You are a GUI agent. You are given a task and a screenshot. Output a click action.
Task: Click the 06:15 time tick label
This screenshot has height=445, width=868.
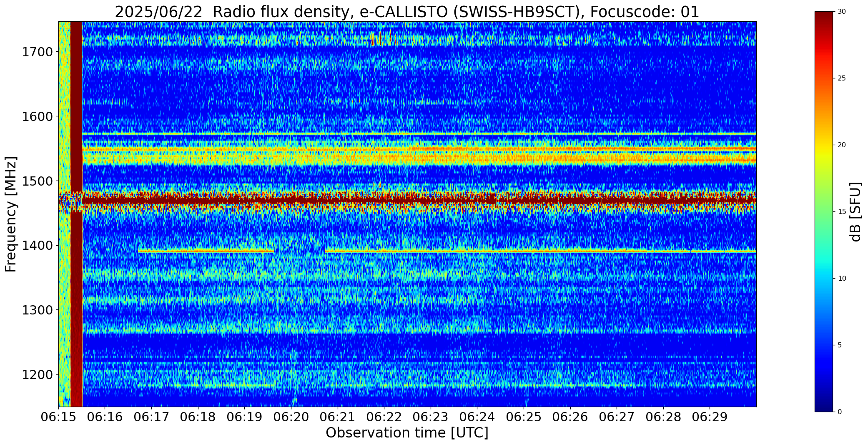[58, 417]
